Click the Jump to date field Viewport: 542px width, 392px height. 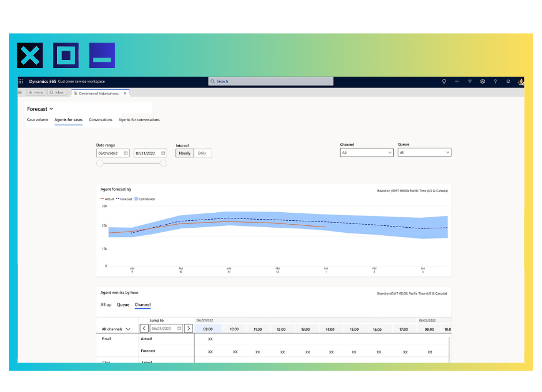point(166,329)
